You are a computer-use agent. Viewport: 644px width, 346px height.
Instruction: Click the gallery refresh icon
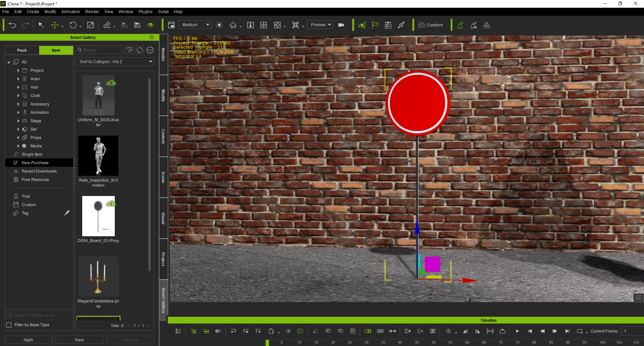[x=140, y=50]
